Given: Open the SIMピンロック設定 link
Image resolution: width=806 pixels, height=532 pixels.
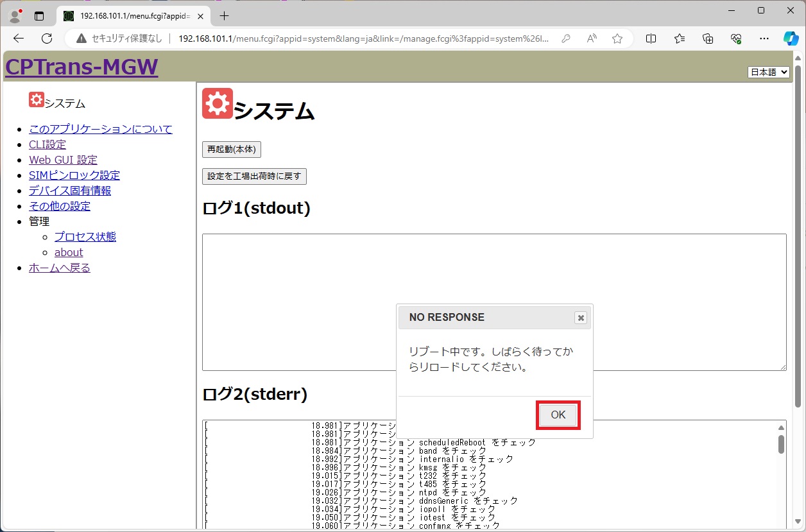Looking at the screenshot, I should 74,175.
